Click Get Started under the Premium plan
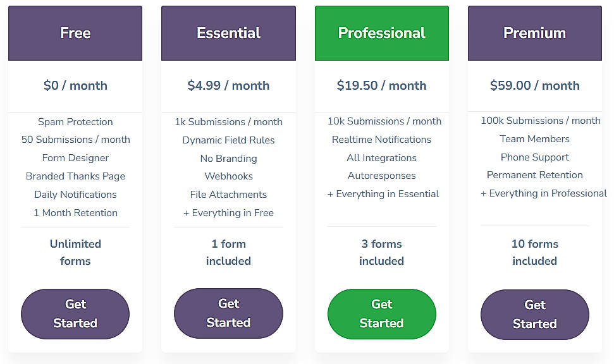The image size is (614, 364). pos(534,314)
